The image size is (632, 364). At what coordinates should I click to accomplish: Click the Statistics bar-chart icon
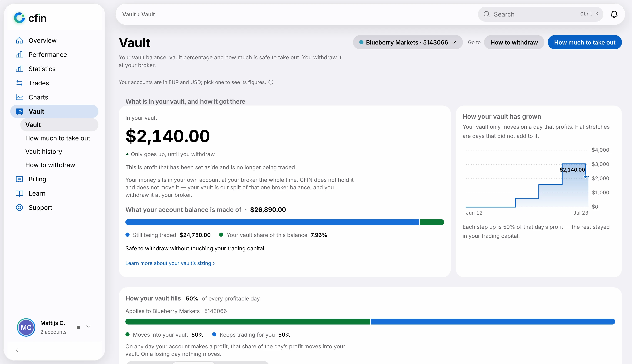coord(19,69)
